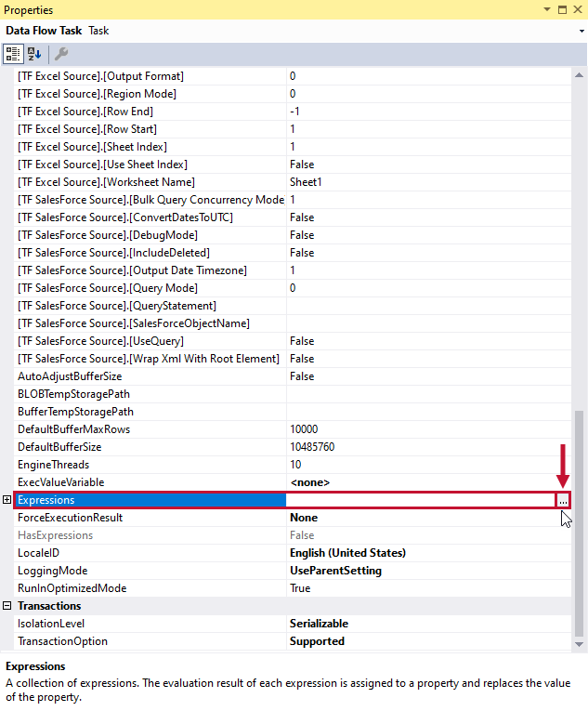Switch to Categorized view in Properties toolbar

point(13,54)
